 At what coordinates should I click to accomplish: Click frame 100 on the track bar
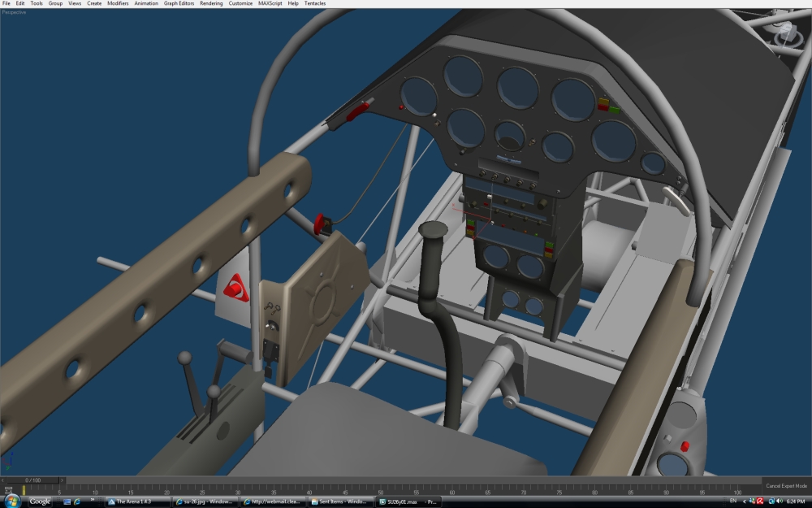coord(737,491)
